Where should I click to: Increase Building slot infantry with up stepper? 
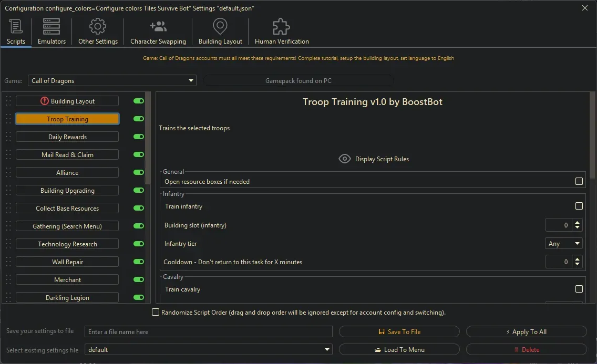(577, 222)
